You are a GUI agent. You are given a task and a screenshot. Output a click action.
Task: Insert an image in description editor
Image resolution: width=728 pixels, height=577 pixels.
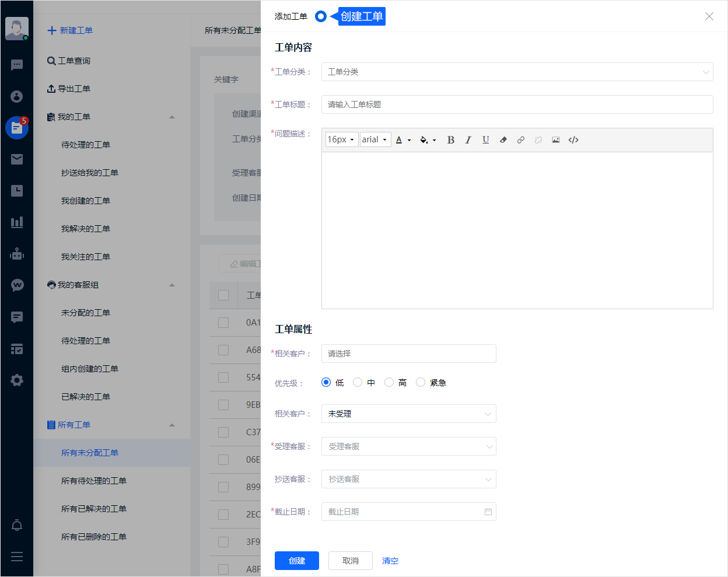(555, 140)
